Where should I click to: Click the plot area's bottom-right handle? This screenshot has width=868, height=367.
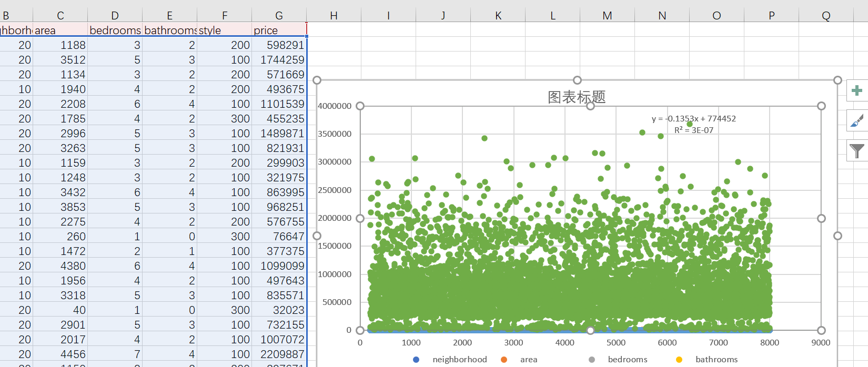821,330
